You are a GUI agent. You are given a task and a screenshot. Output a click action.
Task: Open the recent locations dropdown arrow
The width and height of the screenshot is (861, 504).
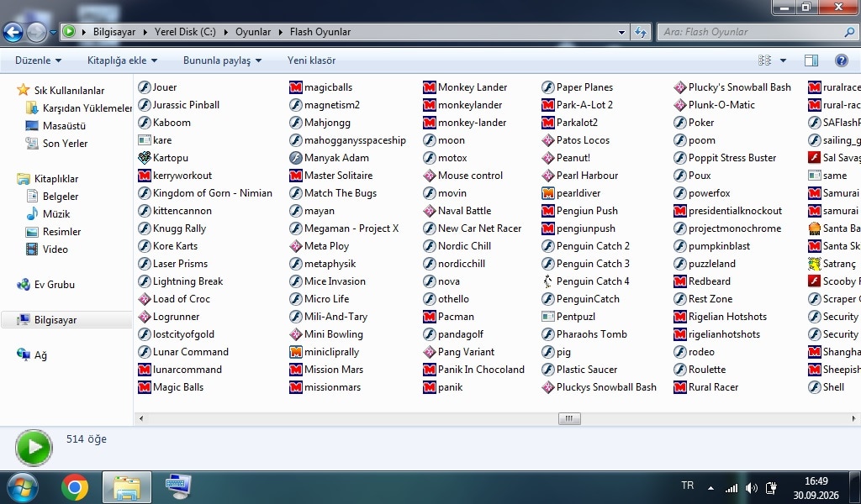[53, 33]
